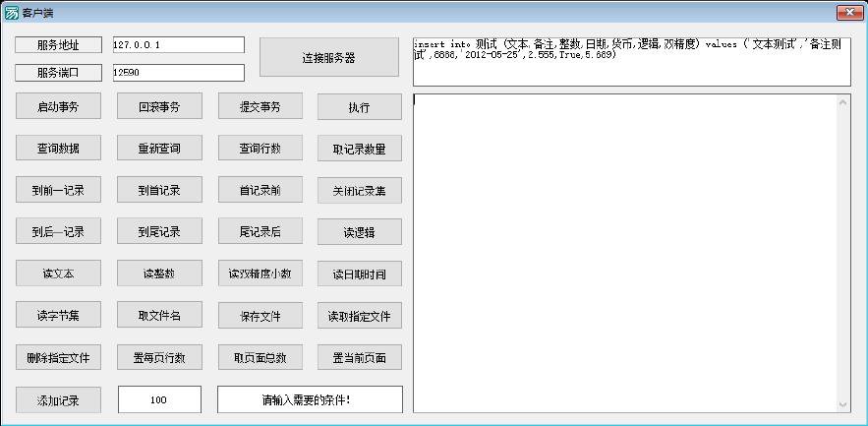Click the scrollbar up arrow in output area
The height and width of the screenshot is (426, 868).
tap(842, 102)
